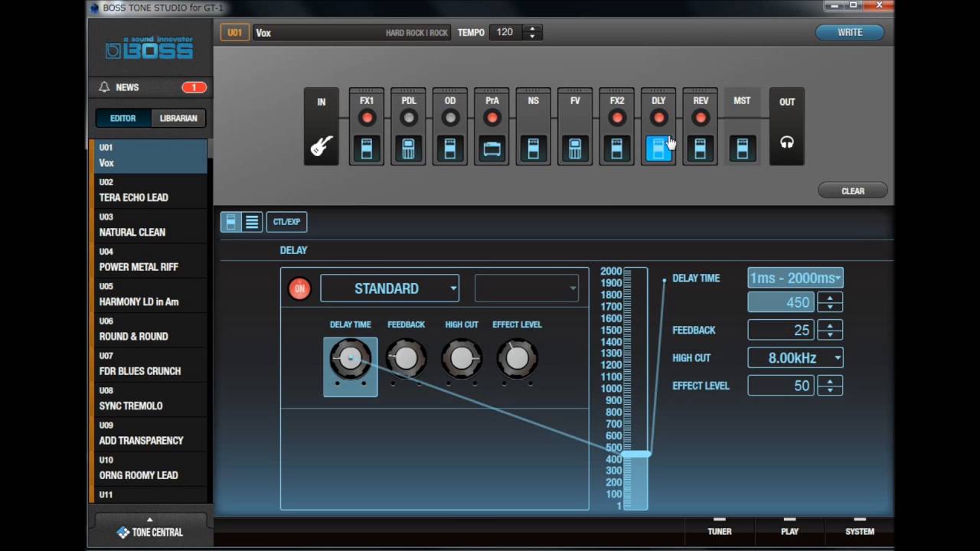Screen dimensions: 980x551
Task: Click the OUT headphones icon
Action: [x=787, y=142]
